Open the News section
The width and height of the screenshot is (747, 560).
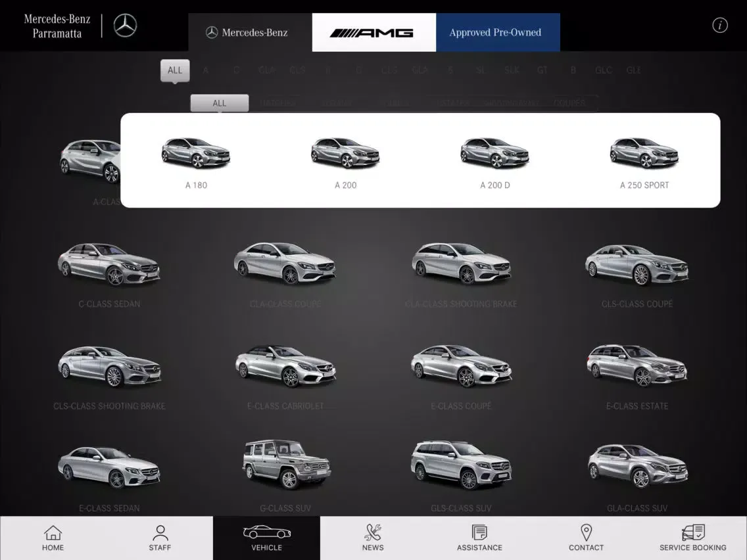pyautogui.click(x=373, y=538)
